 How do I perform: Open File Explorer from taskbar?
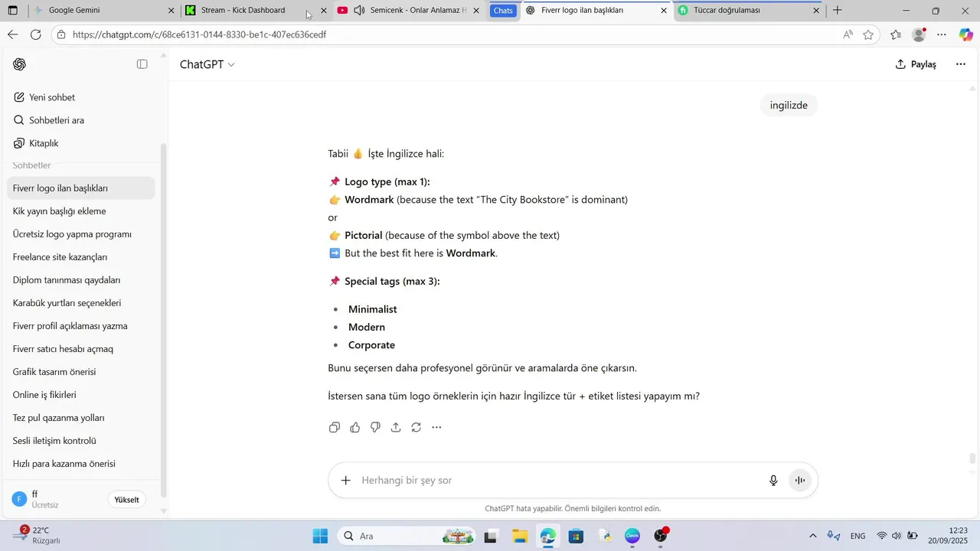point(520,536)
